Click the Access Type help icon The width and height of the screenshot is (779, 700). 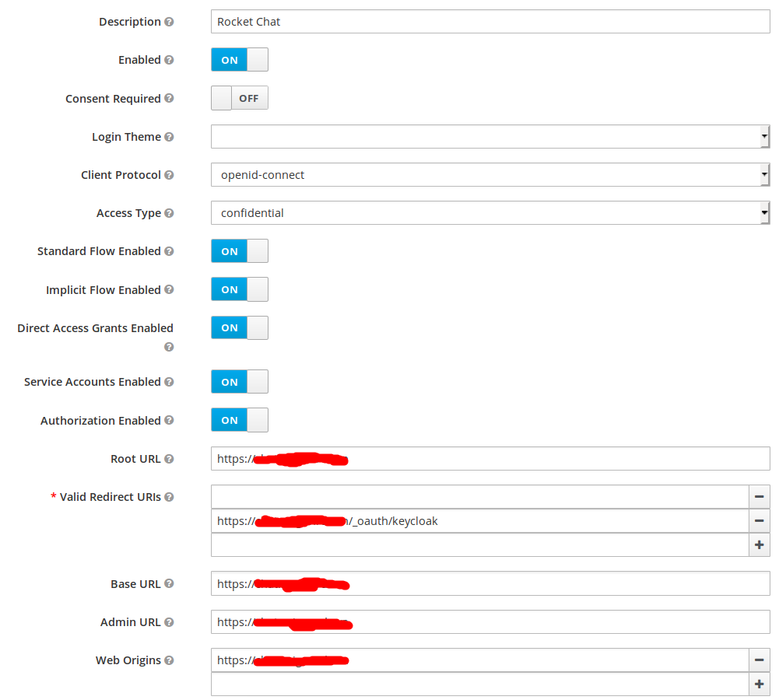(168, 212)
